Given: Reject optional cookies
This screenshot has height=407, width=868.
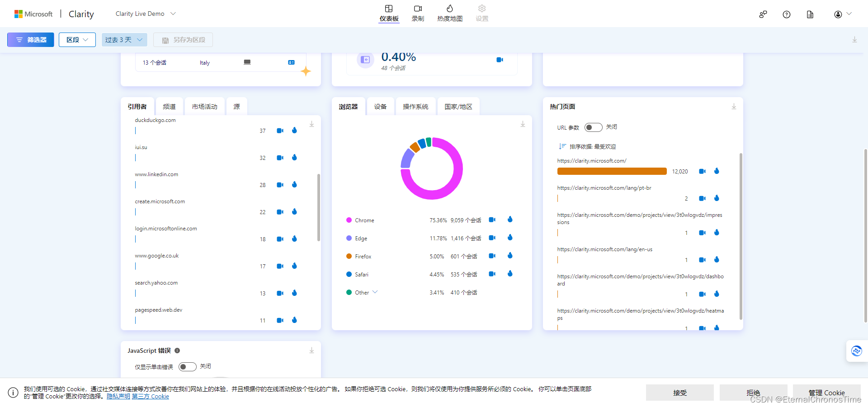Looking at the screenshot, I should (x=754, y=393).
